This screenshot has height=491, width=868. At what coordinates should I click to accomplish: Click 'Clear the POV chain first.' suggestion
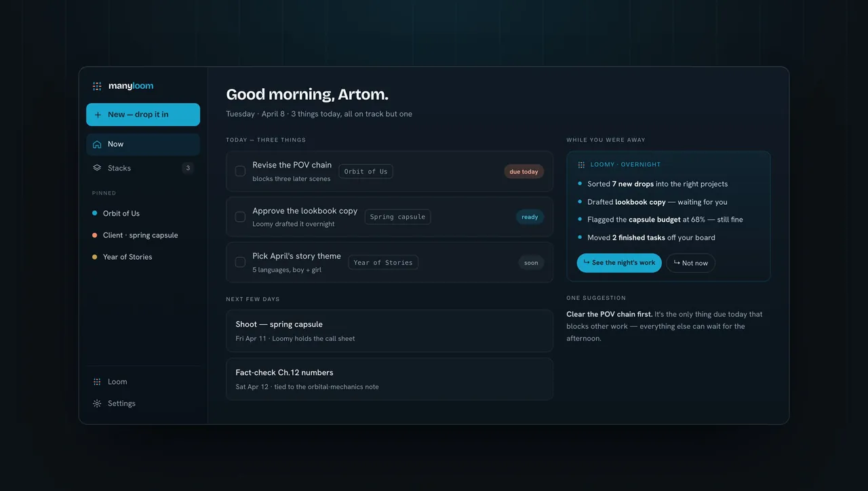click(610, 314)
